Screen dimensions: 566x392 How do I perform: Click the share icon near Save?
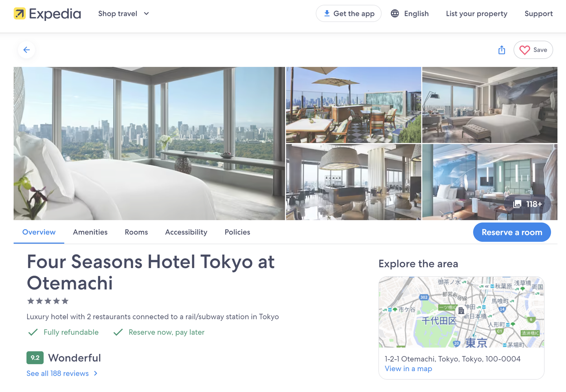502,50
